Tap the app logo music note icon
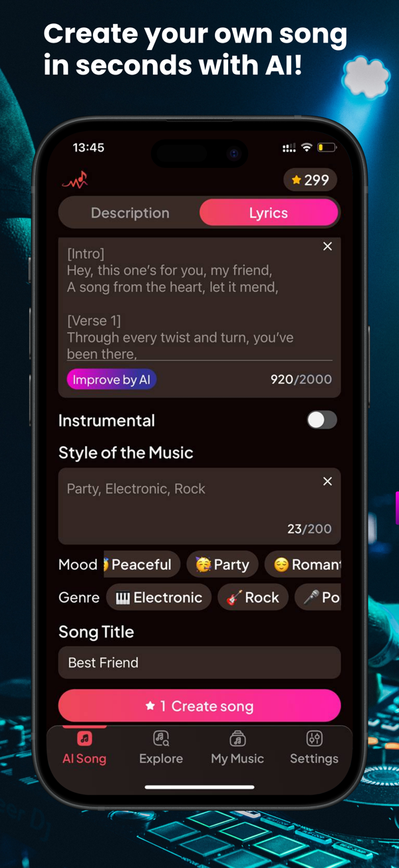 coord(75,179)
